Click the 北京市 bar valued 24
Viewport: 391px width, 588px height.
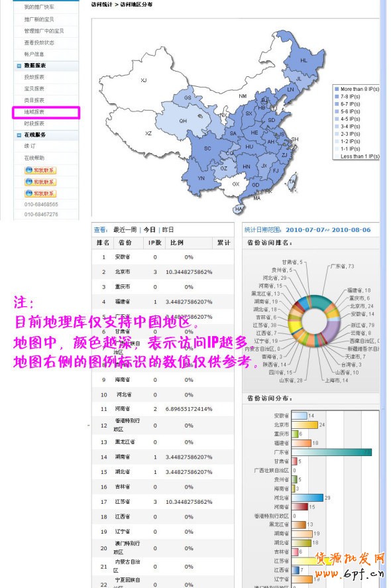pos(304,425)
